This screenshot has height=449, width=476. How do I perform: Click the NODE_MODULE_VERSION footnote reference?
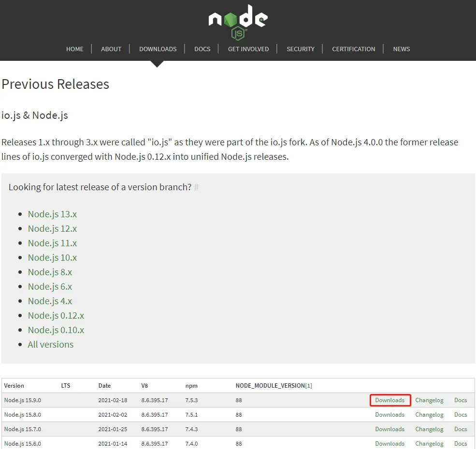(x=308, y=385)
